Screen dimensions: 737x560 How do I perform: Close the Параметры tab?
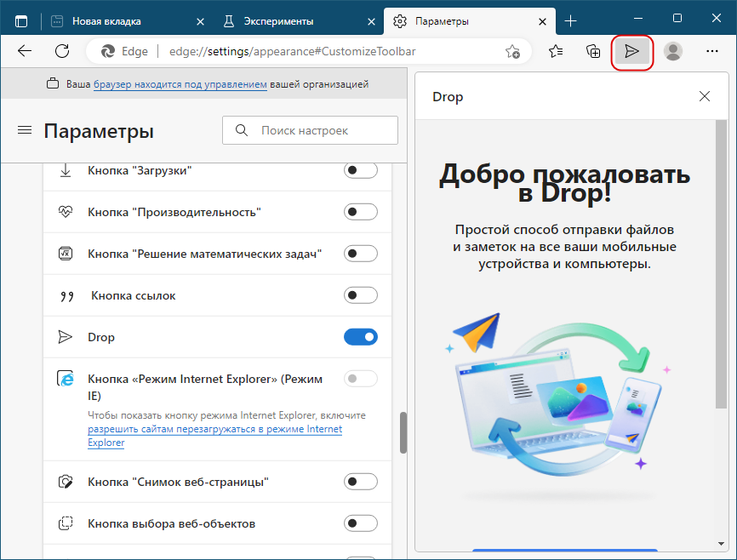(x=542, y=21)
